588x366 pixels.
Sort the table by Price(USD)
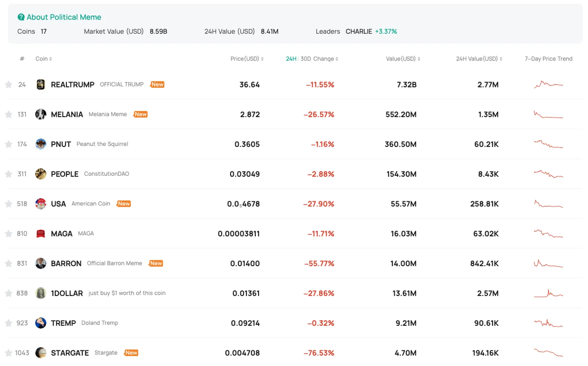coord(247,59)
